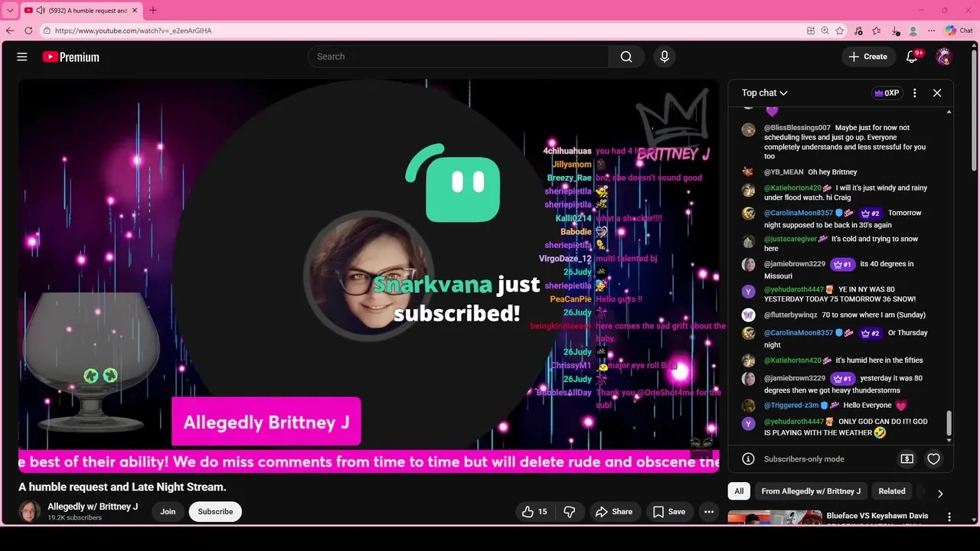This screenshot has height=551, width=980.
Task: Open the Allegedly w/ Brittney J channel avatar
Action: pyautogui.click(x=30, y=511)
